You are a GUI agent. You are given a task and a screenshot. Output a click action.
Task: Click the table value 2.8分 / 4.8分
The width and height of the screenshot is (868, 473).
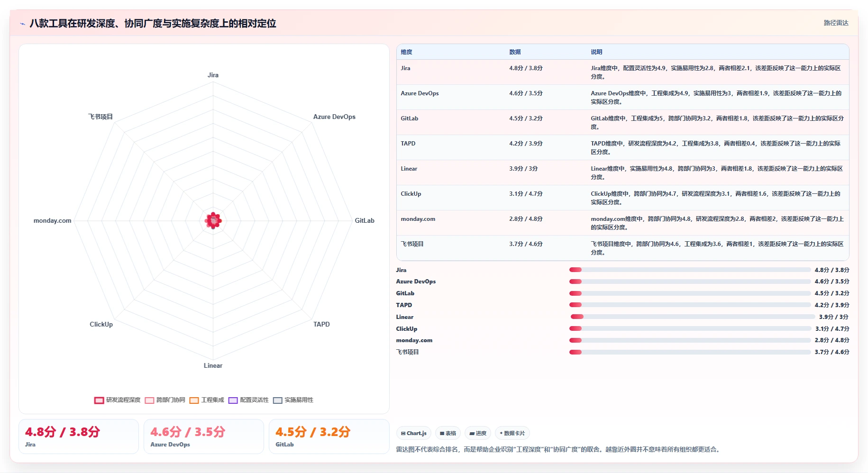pyautogui.click(x=526, y=219)
